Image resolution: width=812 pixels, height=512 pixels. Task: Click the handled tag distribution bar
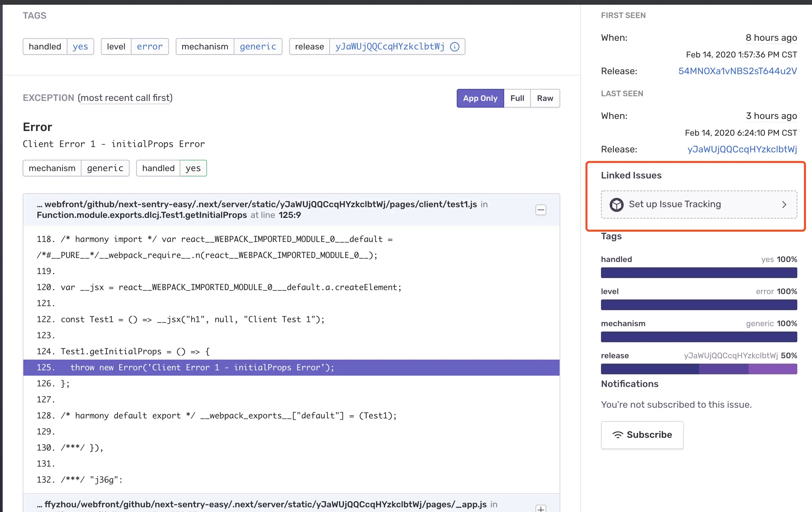[699, 273]
